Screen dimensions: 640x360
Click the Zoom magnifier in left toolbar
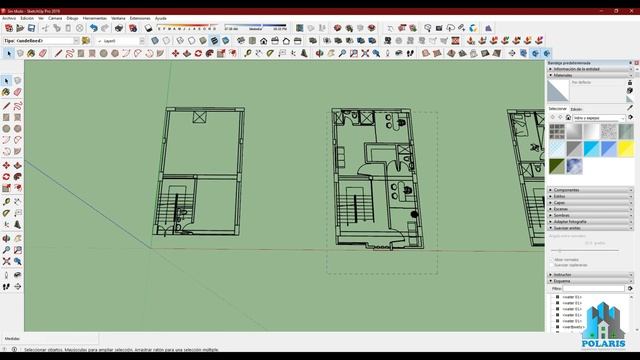pos(6,250)
